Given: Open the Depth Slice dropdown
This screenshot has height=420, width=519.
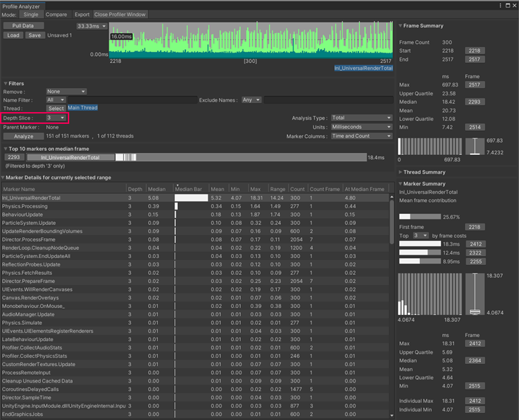Looking at the screenshot, I should pyautogui.click(x=56, y=118).
